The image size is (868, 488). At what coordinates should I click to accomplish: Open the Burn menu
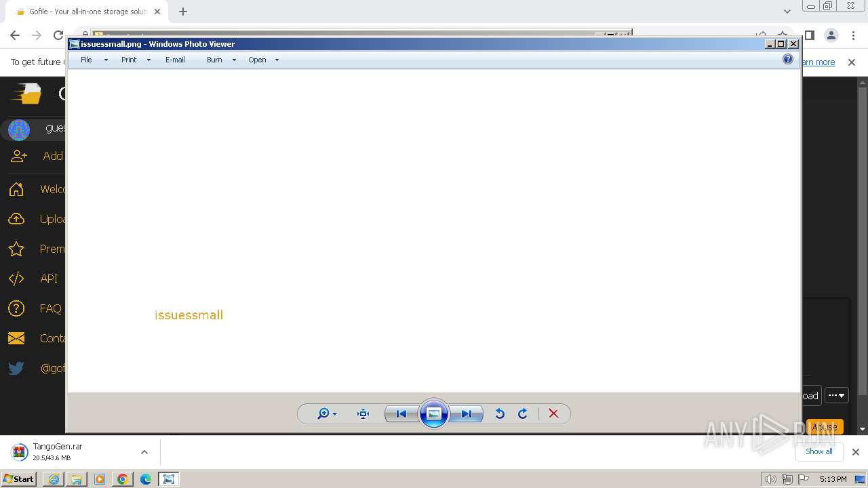click(x=214, y=60)
